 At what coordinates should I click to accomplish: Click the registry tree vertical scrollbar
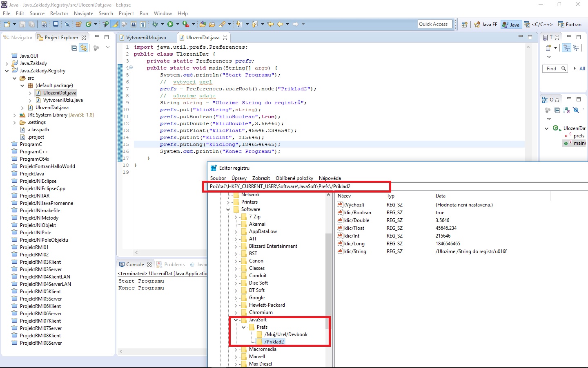click(328, 278)
